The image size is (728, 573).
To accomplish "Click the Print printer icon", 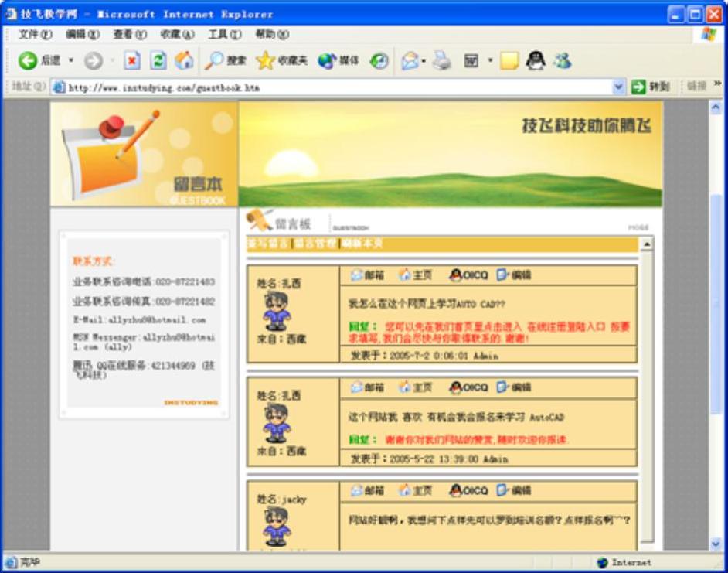I will [441, 60].
